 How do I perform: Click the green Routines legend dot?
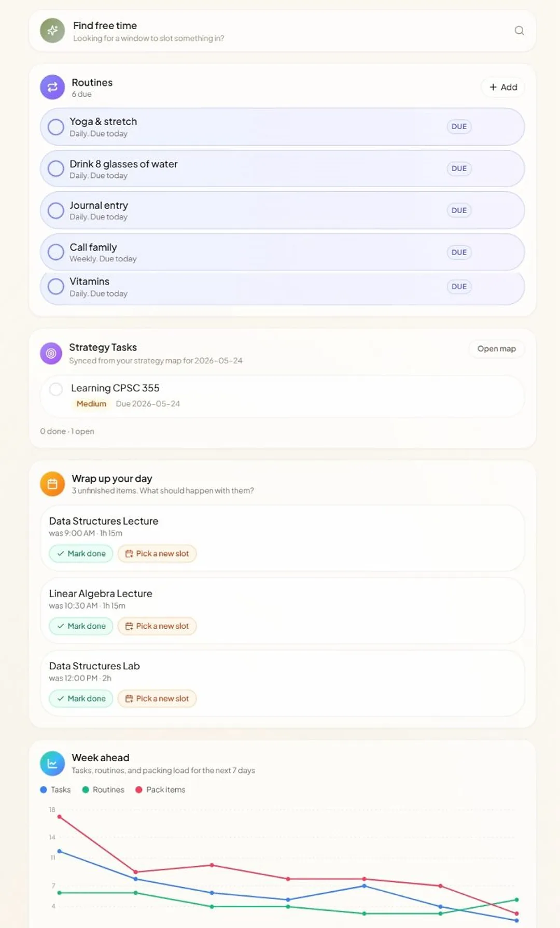86,790
